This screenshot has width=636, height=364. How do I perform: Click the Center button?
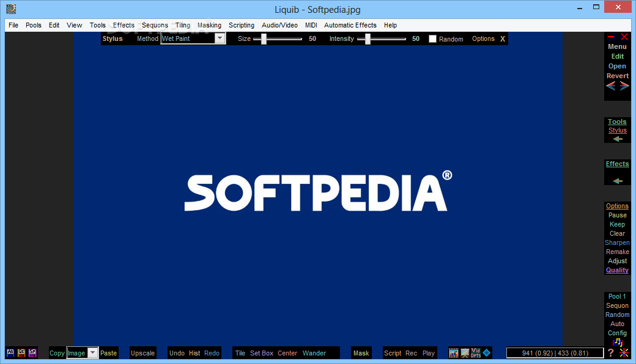coord(287,353)
